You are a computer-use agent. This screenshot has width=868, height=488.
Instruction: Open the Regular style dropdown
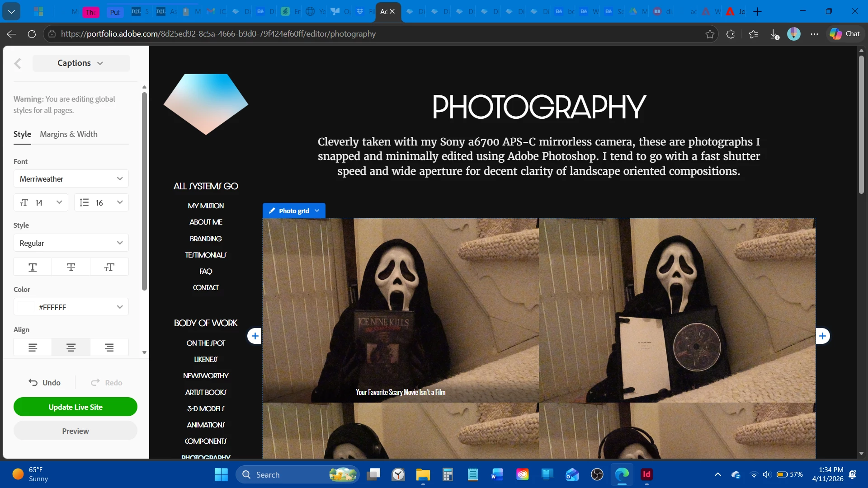coord(71,243)
